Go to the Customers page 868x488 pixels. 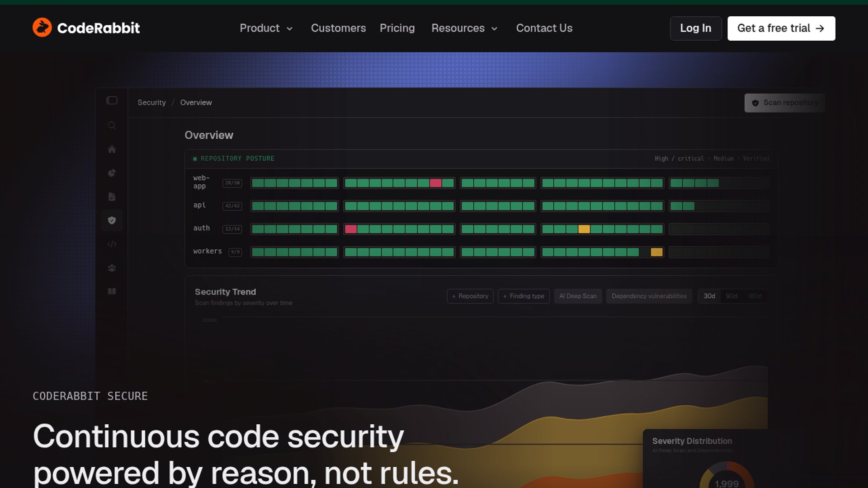[338, 28]
